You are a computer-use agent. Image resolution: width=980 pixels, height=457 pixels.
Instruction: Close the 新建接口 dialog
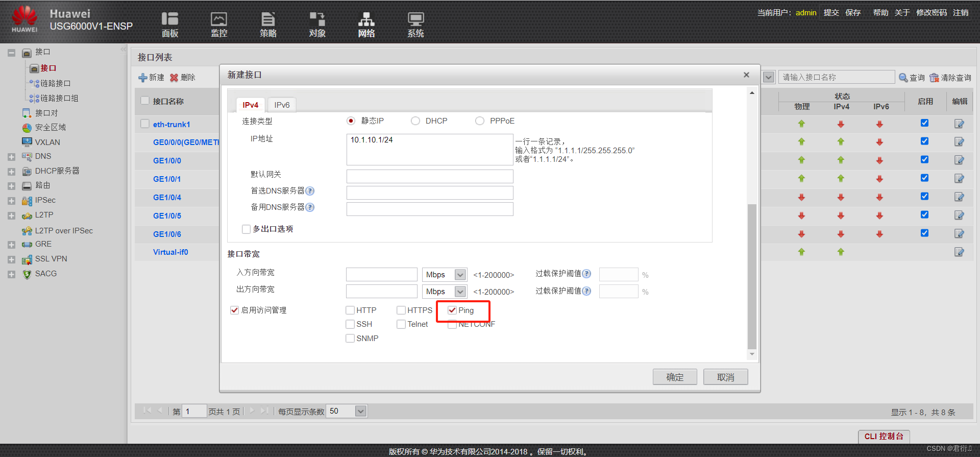coord(746,75)
